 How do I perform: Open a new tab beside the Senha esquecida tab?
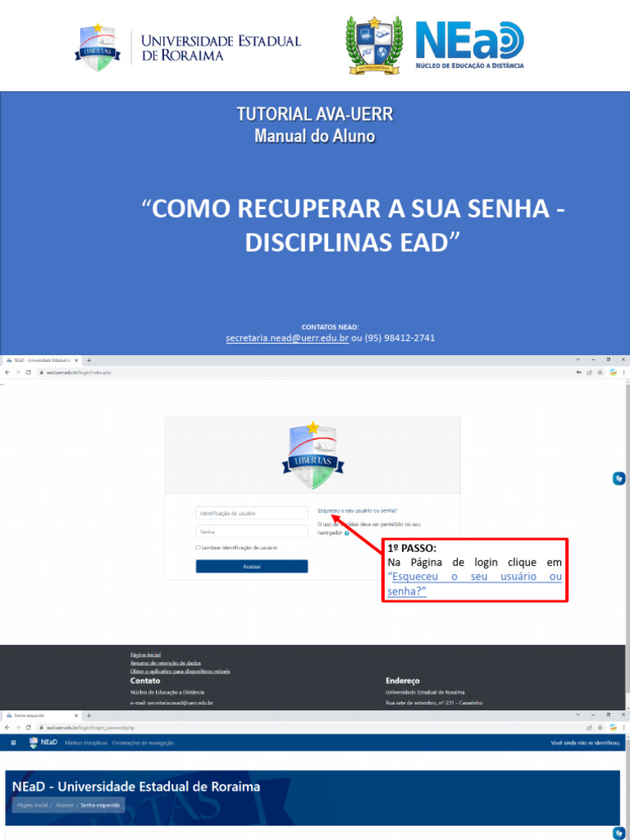89,715
